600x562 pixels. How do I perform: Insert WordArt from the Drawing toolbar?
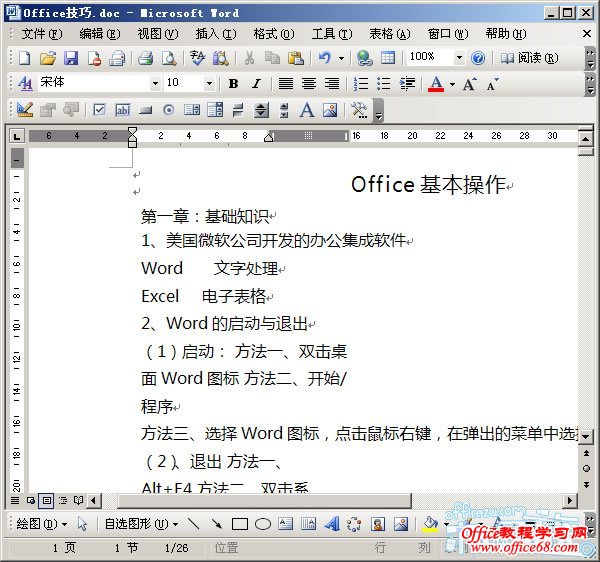pos(332,523)
